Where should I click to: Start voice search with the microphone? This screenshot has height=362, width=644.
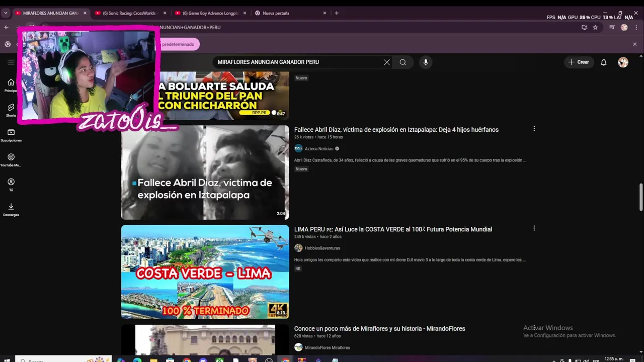(426, 62)
